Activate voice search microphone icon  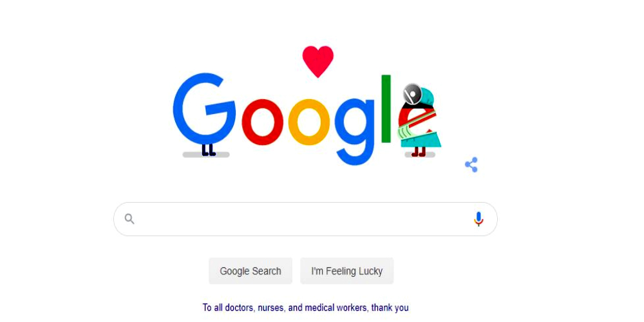478,219
